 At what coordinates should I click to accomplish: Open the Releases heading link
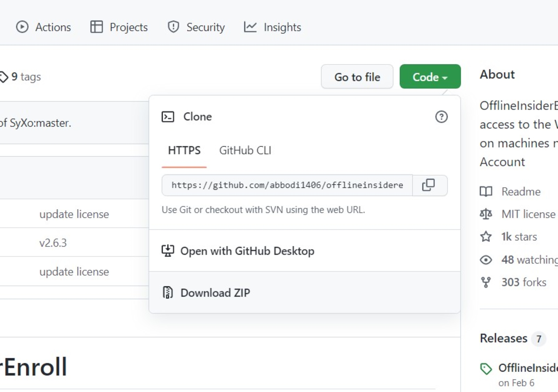(x=504, y=338)
